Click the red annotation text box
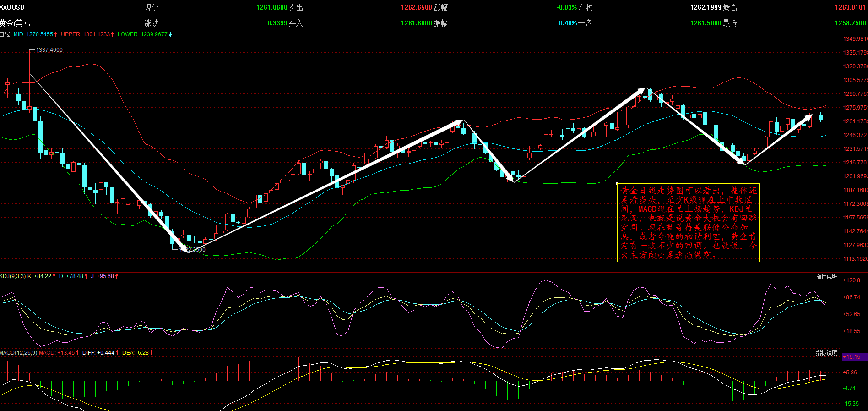The width and height of the screenshot is (868, 411). click(x=688, y=223)
